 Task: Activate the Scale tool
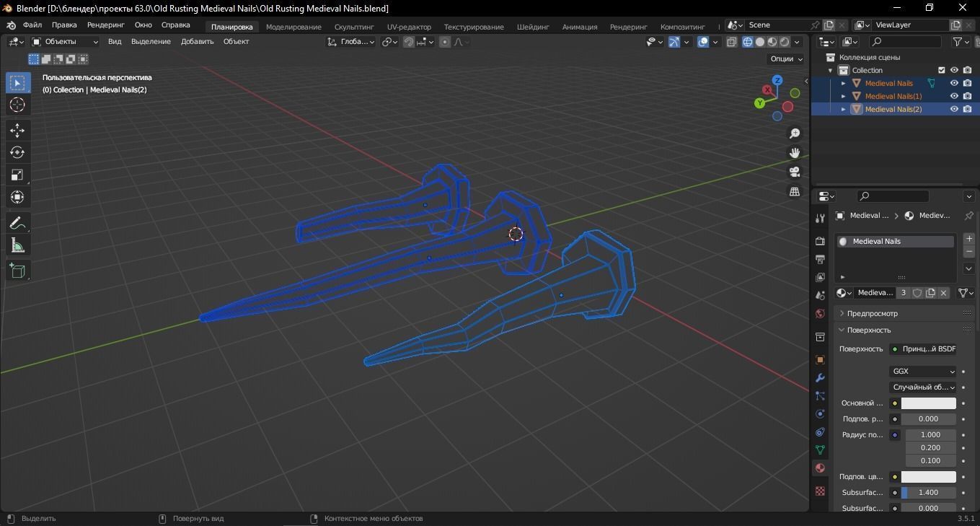17,175
